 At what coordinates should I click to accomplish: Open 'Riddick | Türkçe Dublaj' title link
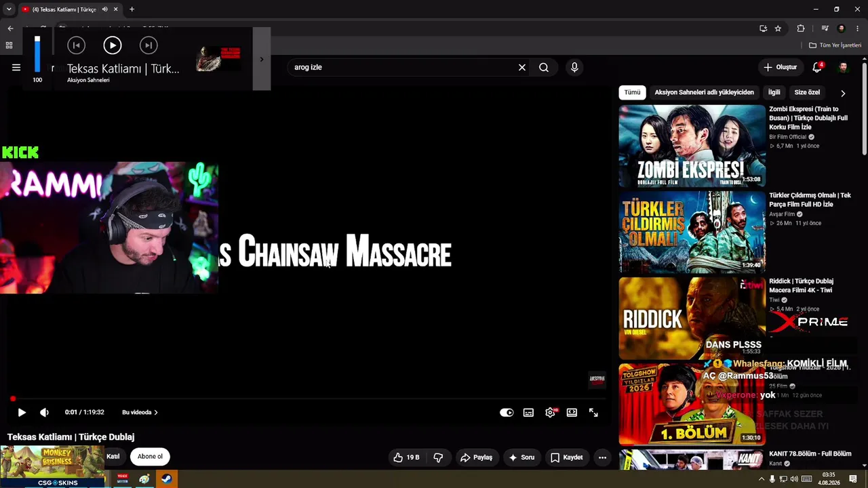coord(802,285)
